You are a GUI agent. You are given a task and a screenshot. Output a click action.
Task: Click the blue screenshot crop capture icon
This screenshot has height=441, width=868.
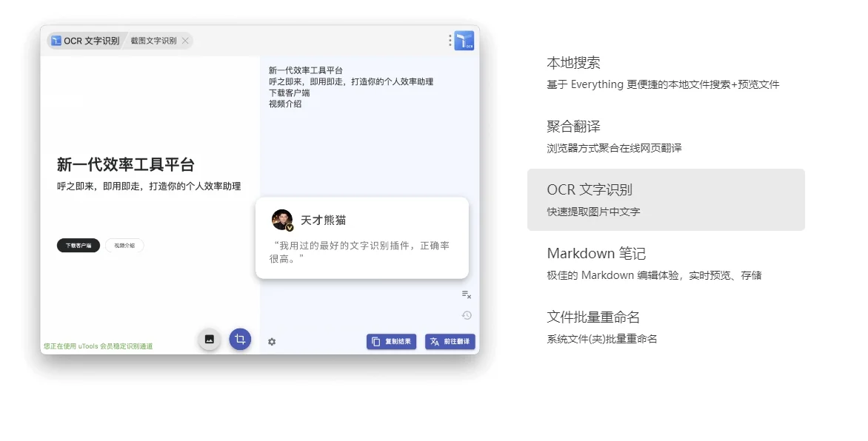[x=241, y=340]
